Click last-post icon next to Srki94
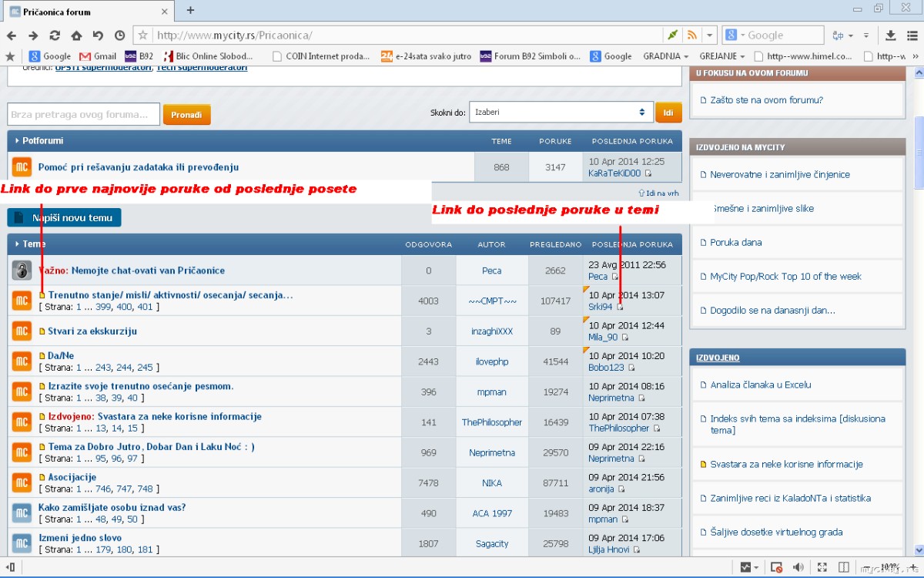This screenshot has width=924, height=578. [x=620, y=307]
